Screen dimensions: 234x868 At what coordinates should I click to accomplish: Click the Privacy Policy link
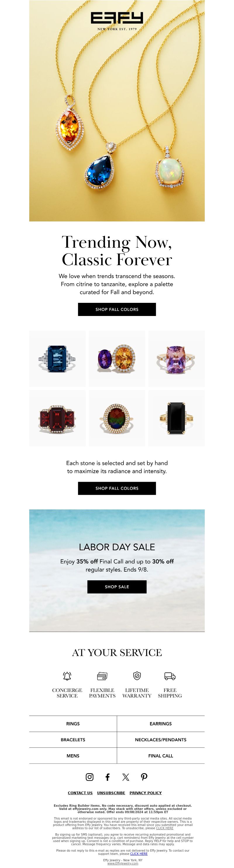pos(146,793)
